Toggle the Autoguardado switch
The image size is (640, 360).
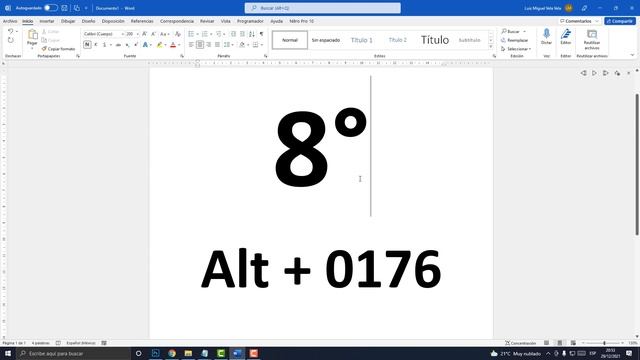point(51,8)
